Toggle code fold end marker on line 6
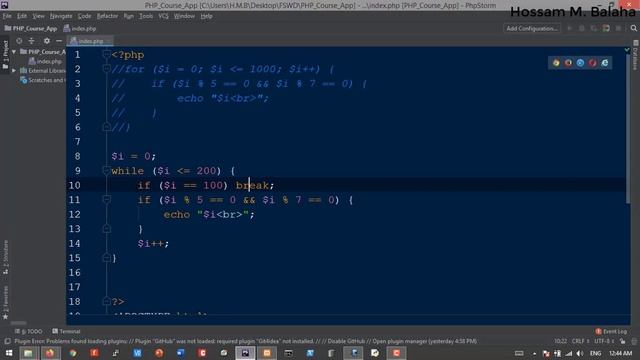Viewport: 640px width, 360px height. [x=107, y=127]
